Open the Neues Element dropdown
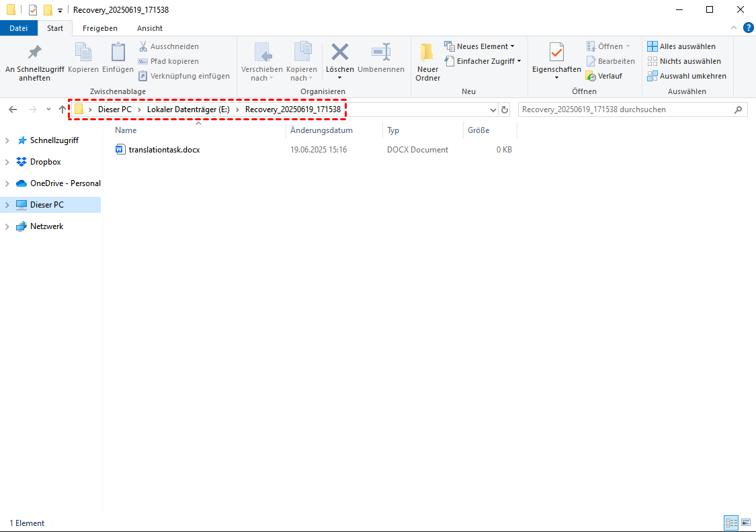The image size is (756, 532). [x=479, y=46]
